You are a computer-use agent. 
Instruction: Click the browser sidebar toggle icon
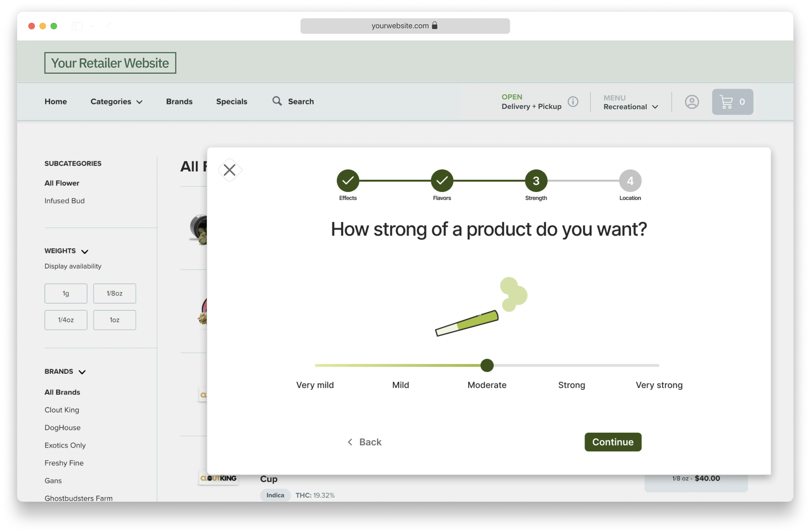77,26
